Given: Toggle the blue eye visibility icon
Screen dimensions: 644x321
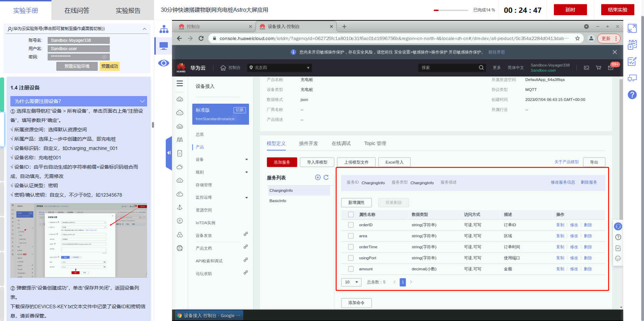Looking at the screenshot, I should pos(164,63).
